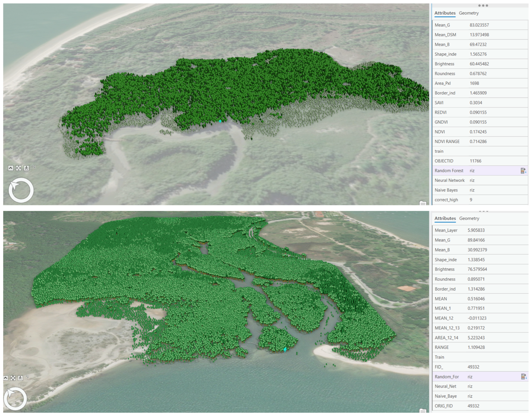Click the AREA_12_14 value 5.223243
This screenshot has height=416, width=532.
(x=476, y=338)
